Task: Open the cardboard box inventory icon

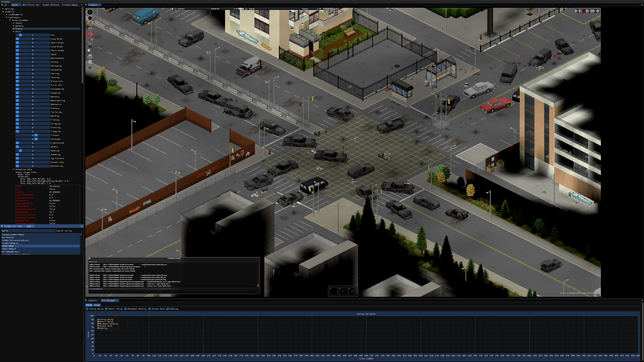Action: 90,23
